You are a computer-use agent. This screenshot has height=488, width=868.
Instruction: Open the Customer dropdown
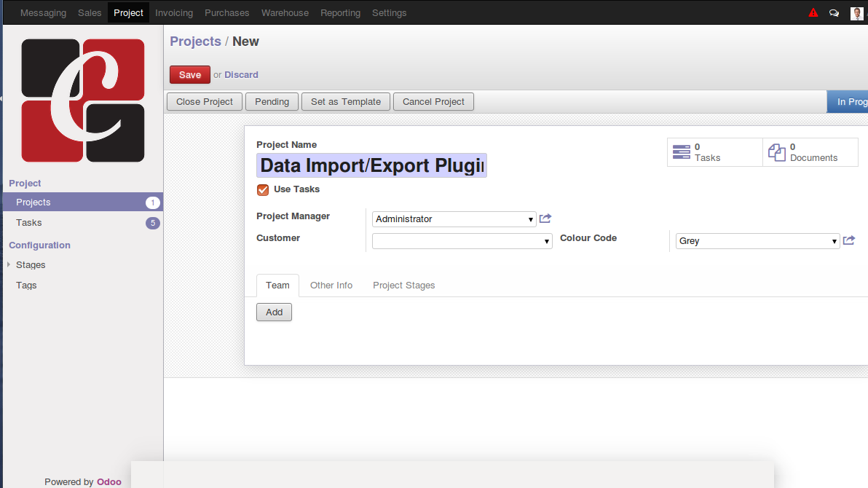coord(462,241)
